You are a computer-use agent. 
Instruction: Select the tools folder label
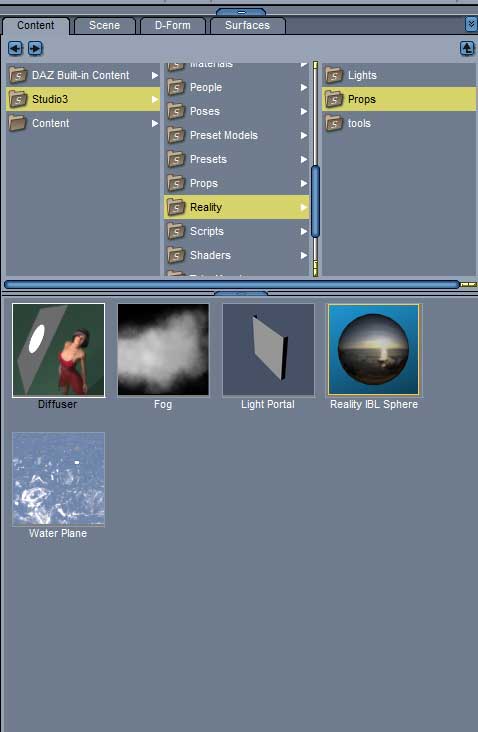tap(359, 123)
